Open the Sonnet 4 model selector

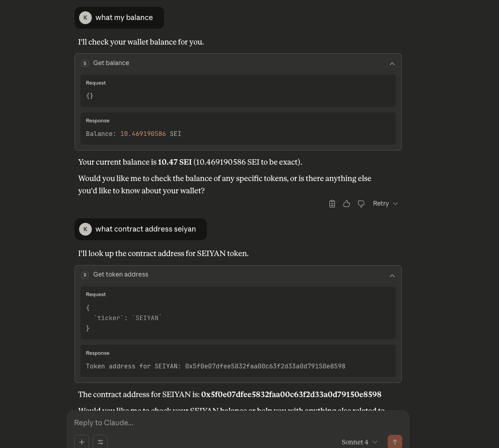coord(359,442)
